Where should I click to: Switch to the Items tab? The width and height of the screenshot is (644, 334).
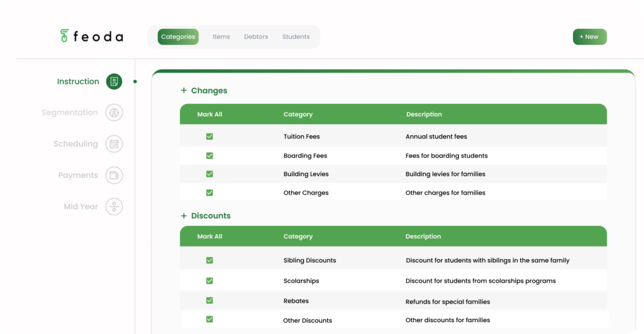click(x=221, y=36)
